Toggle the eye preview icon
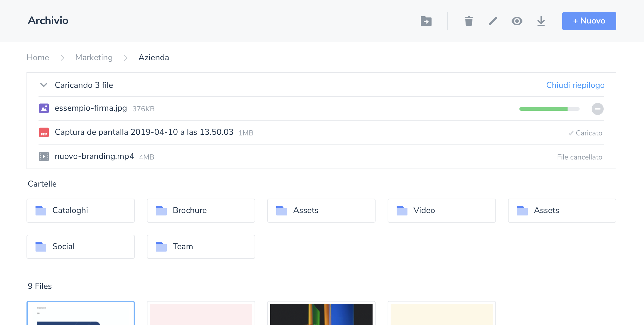This screenshot has height=325, width=644. tap(517, 21)
